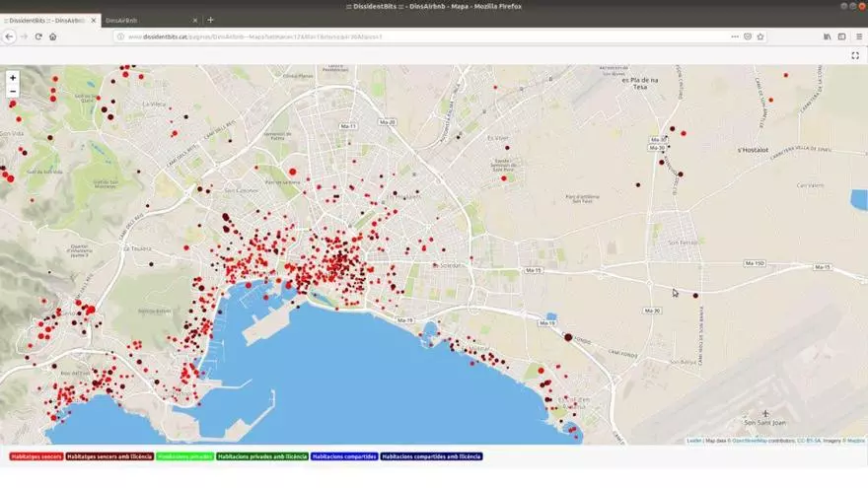
Task: Go back to the previous page
Action: tap(9, 36)
